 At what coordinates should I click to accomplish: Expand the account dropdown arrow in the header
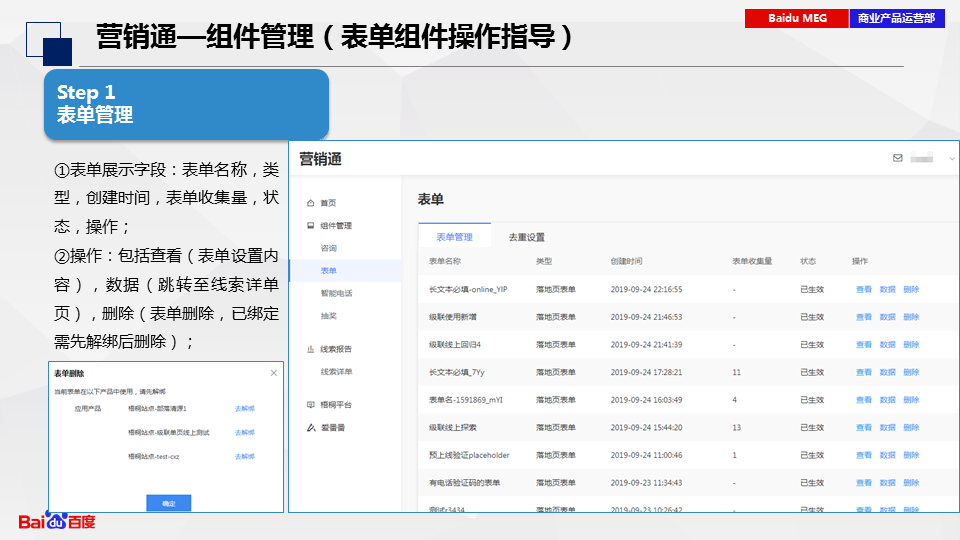[951, 159]
